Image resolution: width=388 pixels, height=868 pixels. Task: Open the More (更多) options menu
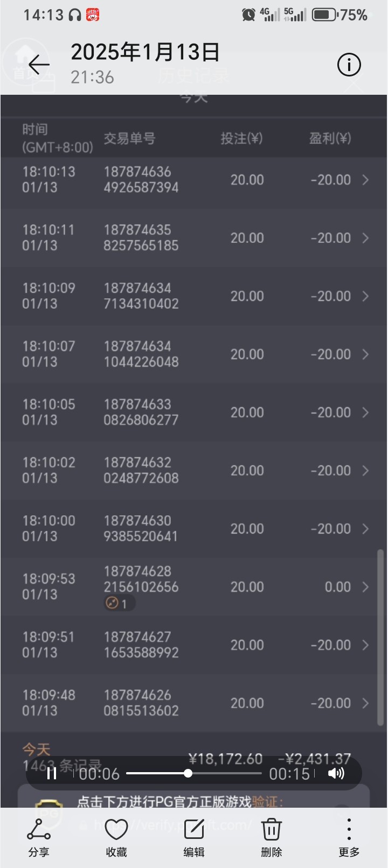349,837
